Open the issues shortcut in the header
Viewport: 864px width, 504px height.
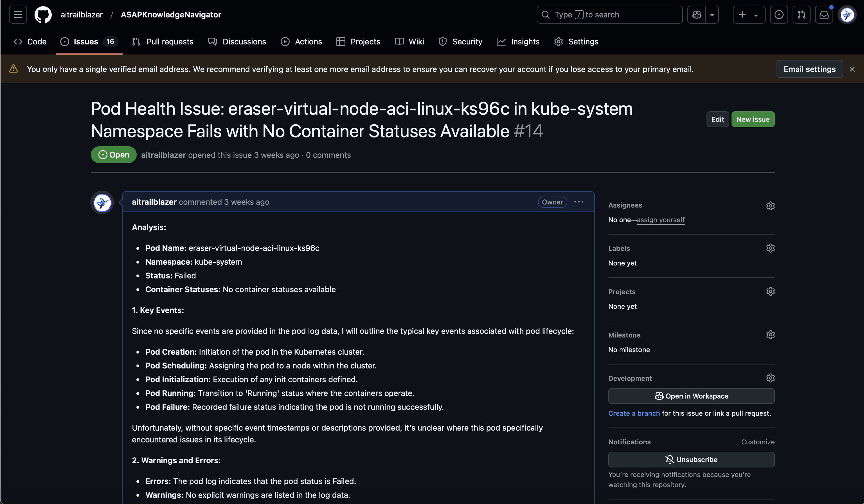tap(778, 14)
